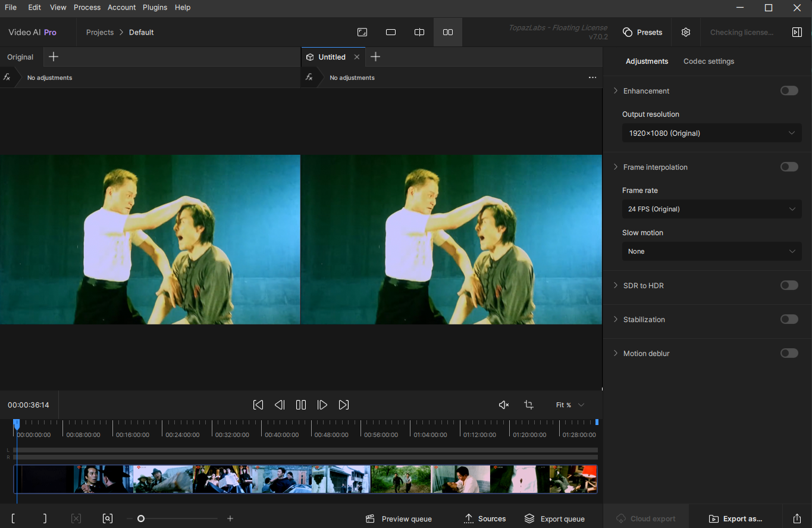Image resolution: width=812 pixels, height=528 pixels.
Task: Collapse the right side panel
Action: click(x=797, y=32)
